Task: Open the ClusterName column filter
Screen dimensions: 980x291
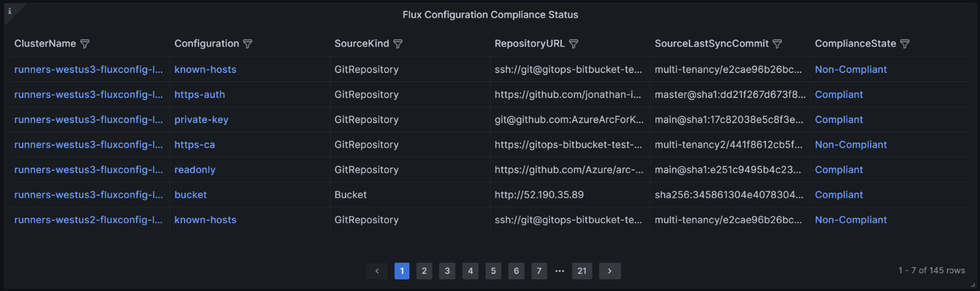Action: 85,43
